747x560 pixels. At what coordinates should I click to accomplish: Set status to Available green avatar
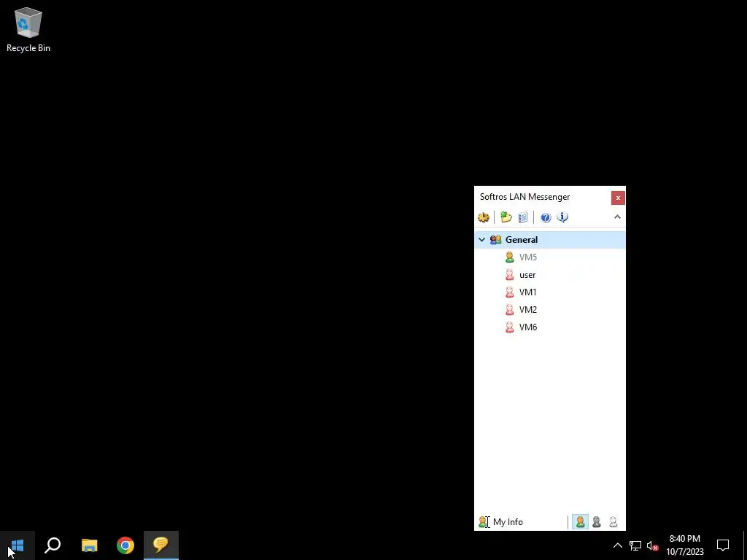point(580,522)
